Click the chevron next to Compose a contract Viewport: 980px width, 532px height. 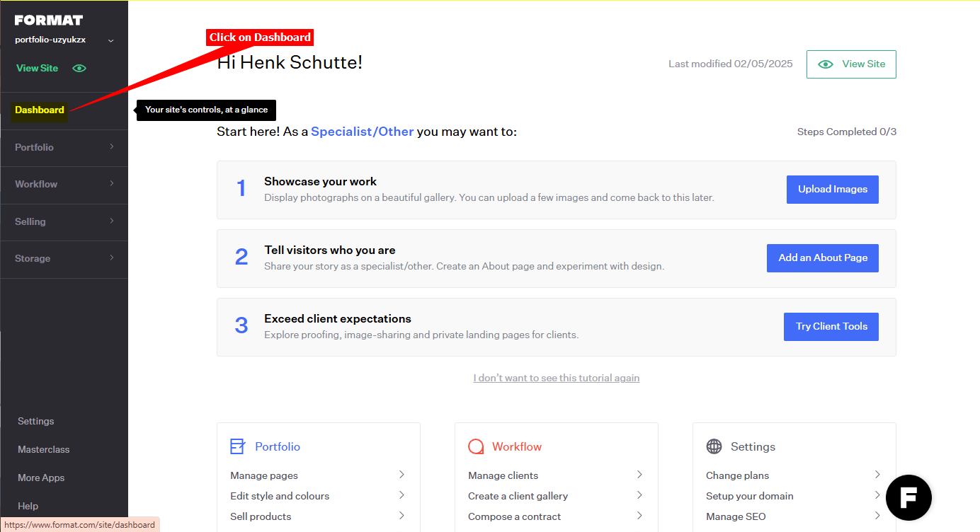[639, 515]
